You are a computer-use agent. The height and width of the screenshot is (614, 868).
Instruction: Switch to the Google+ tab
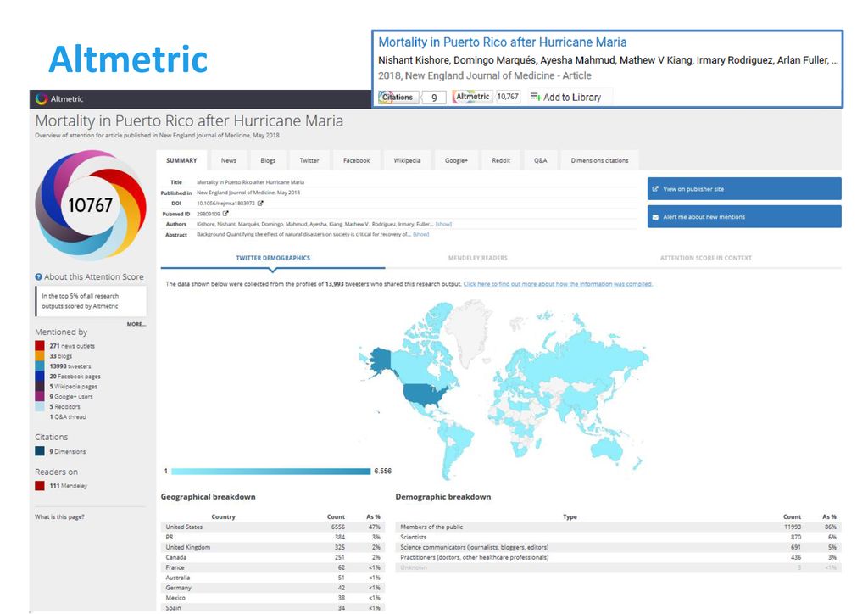point(456,160)
